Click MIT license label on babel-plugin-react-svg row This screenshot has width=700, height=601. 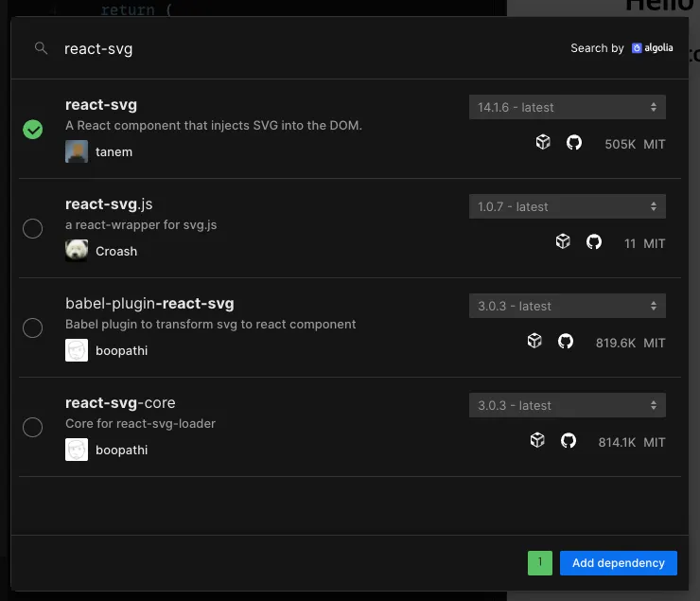[x=655, y=343]
